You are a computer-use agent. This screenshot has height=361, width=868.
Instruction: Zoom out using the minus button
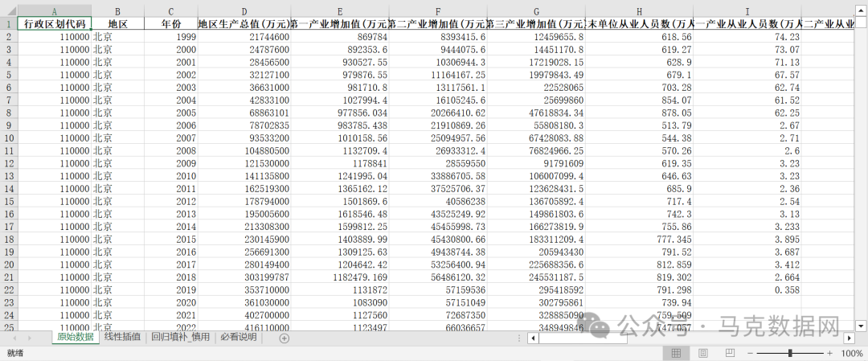750,353
